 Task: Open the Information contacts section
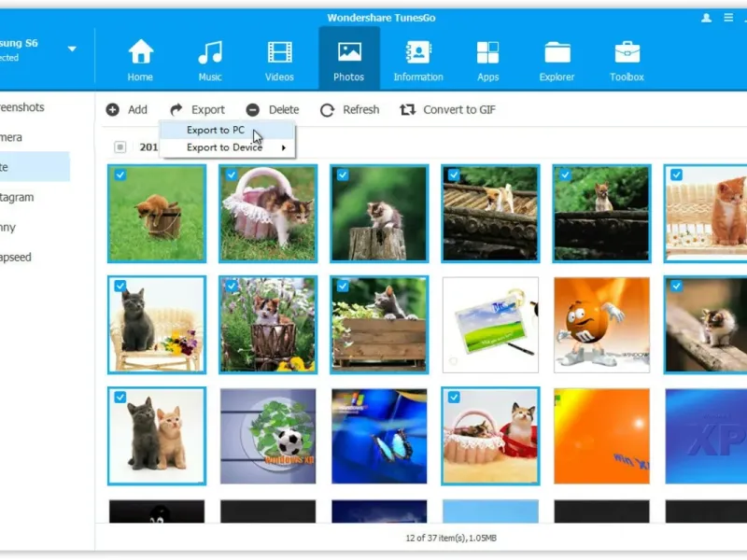[x=418, y=60]
